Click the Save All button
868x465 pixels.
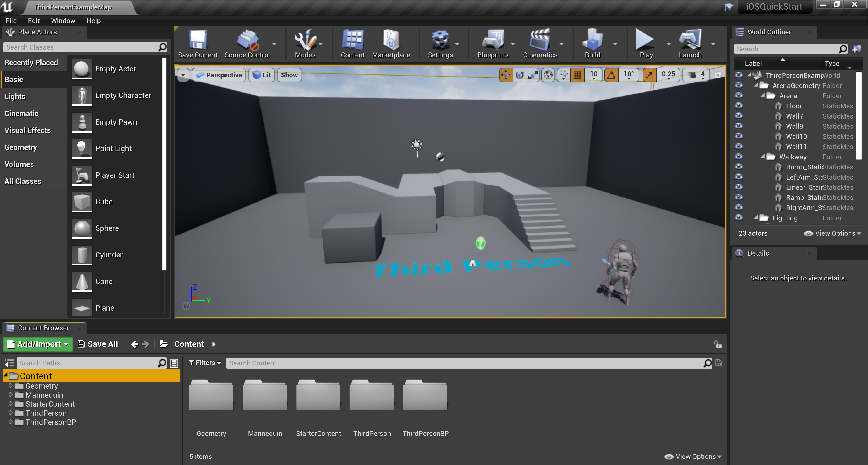click(x=98, y=344)
